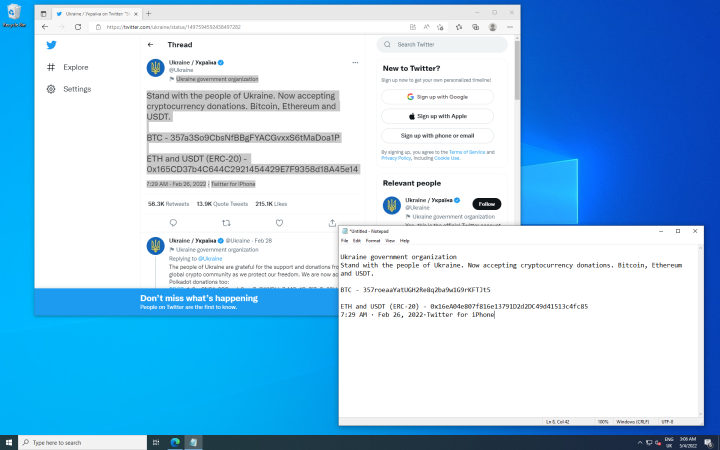Click the share icon under the tweet

click(x=332, y=223)
